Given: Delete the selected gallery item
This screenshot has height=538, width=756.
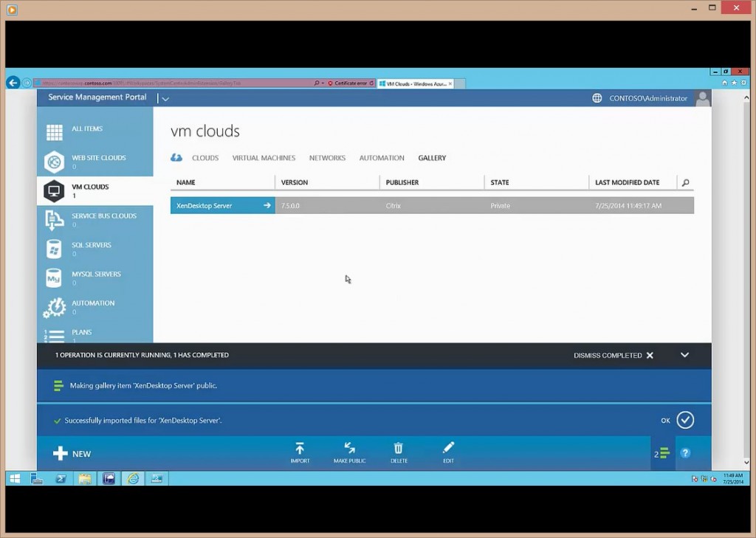Looking at the screenshot, I should coord(399,449).
